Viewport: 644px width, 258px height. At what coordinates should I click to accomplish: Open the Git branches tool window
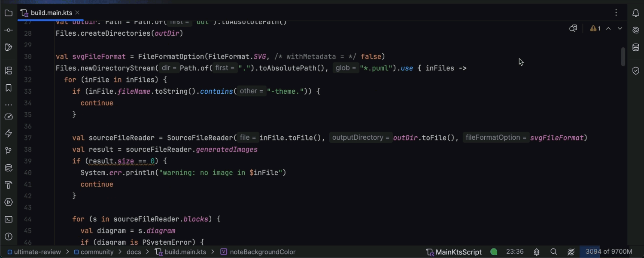pyautogui.click(x=9, y=150)
